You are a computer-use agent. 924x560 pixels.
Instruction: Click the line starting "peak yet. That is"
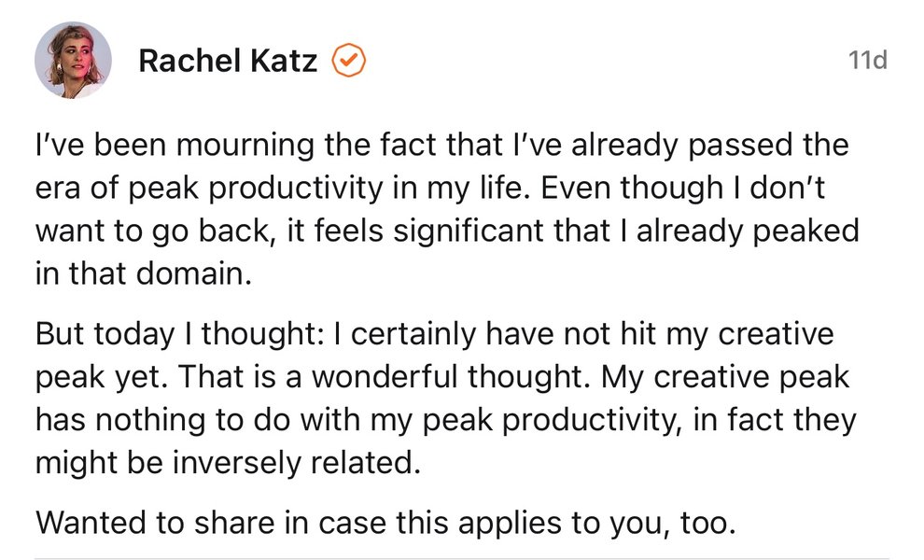(442, 377)
